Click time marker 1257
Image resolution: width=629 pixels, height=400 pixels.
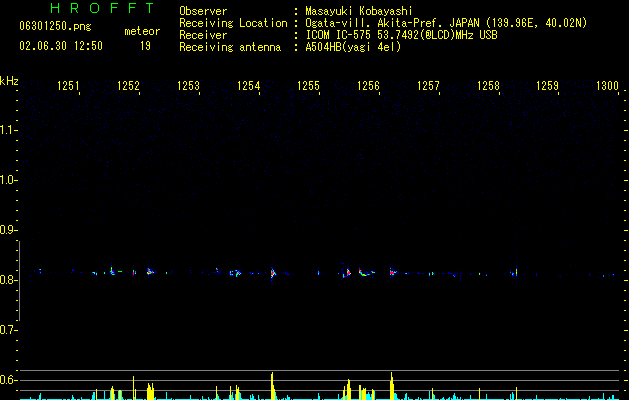click(428, 86)
